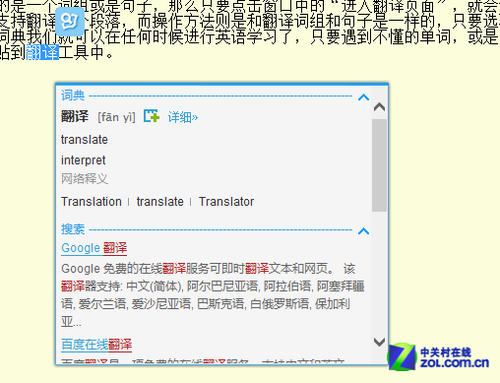Click the 词典 section header label

pyautogui.click(x=73, y=96)
